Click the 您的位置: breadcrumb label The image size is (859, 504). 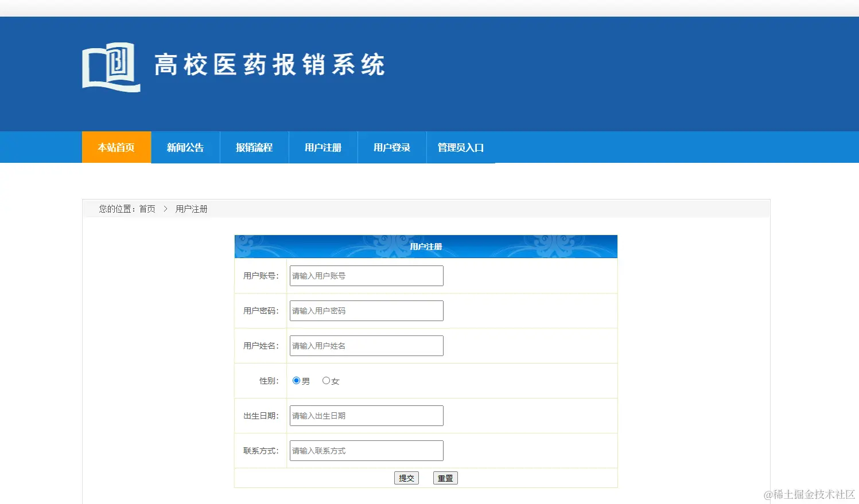coord(118,209)
